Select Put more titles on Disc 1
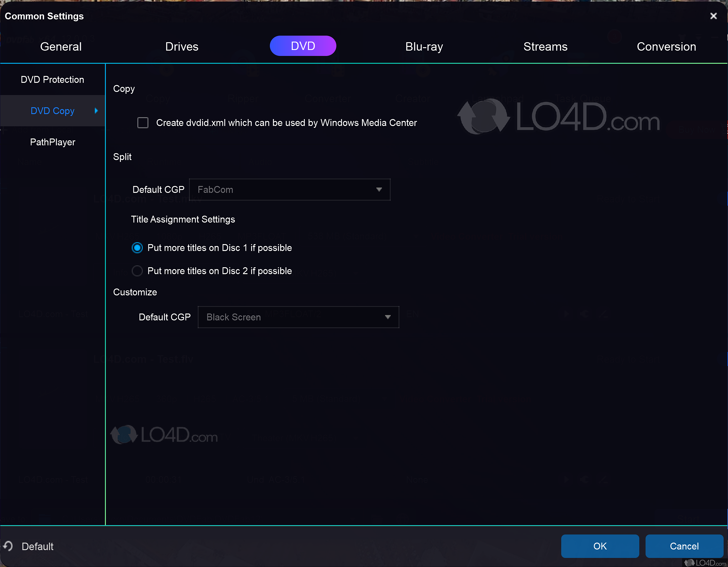 pyautogui.click(x=137, y=248)
